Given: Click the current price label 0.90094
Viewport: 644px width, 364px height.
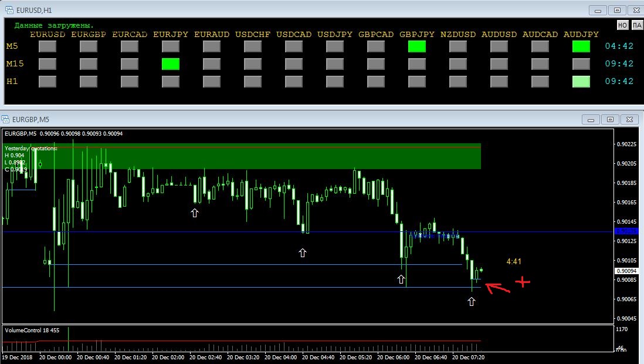Looking at the screenshot, I should (626, 271).
